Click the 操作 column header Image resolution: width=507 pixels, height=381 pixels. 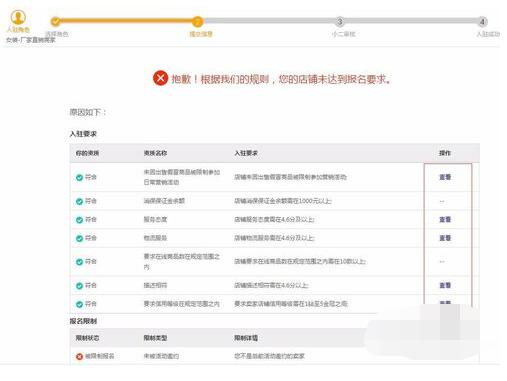pyautogui.click(x=445, y=153)
